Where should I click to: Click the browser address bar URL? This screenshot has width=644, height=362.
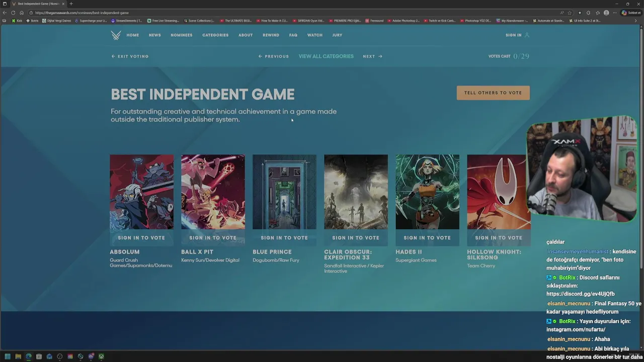click(82, 13)
